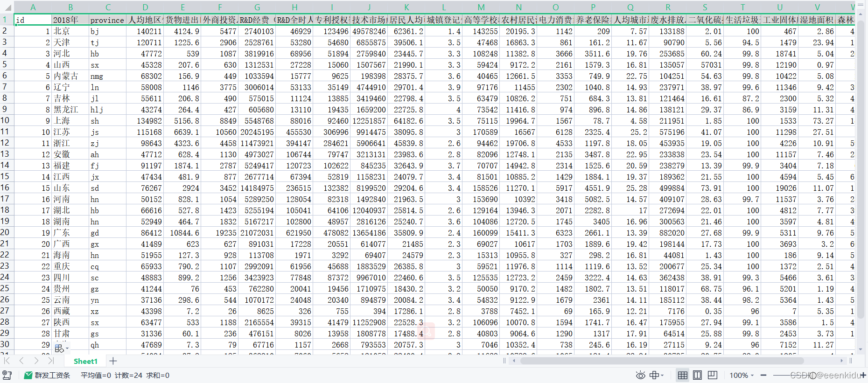Switch to page break preview
This screenshot has height=383, width=868.
click(713, 375)
